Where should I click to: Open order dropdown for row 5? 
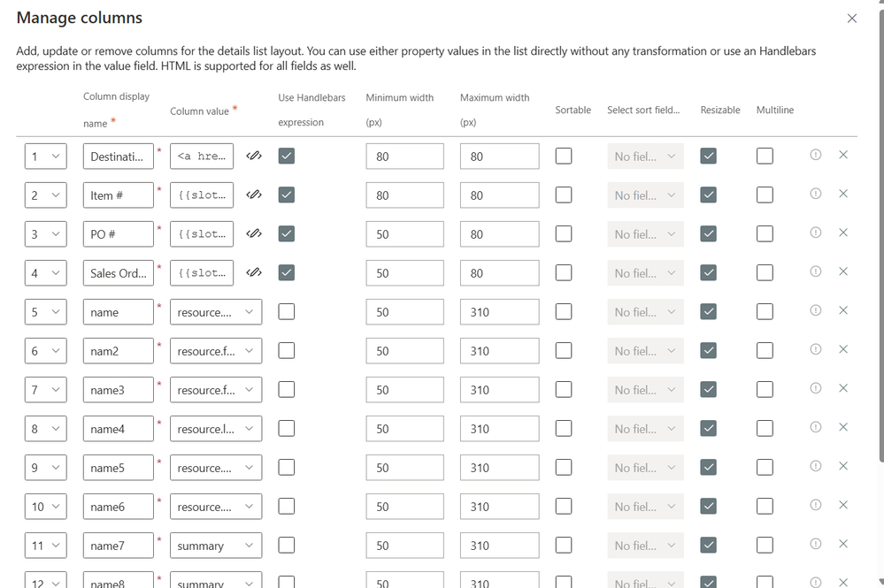coord(46,312)
